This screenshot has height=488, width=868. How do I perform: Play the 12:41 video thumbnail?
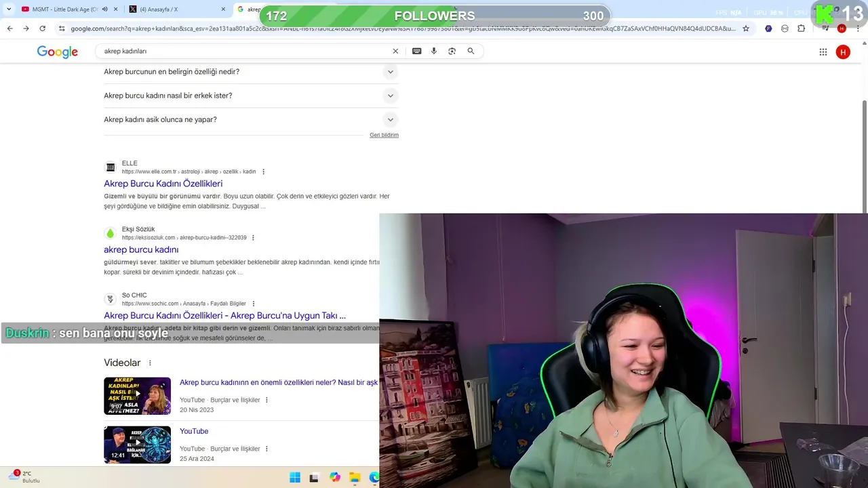[x=137, y=445]
